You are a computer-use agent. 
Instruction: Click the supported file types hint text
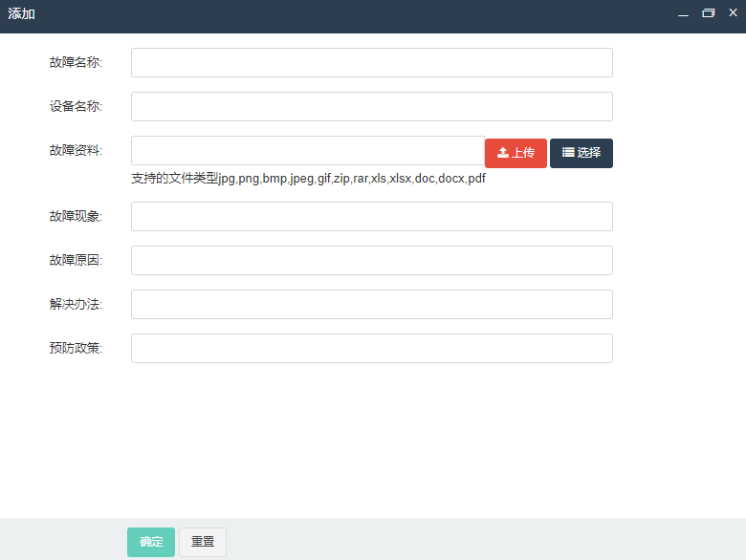coord(308,179)
